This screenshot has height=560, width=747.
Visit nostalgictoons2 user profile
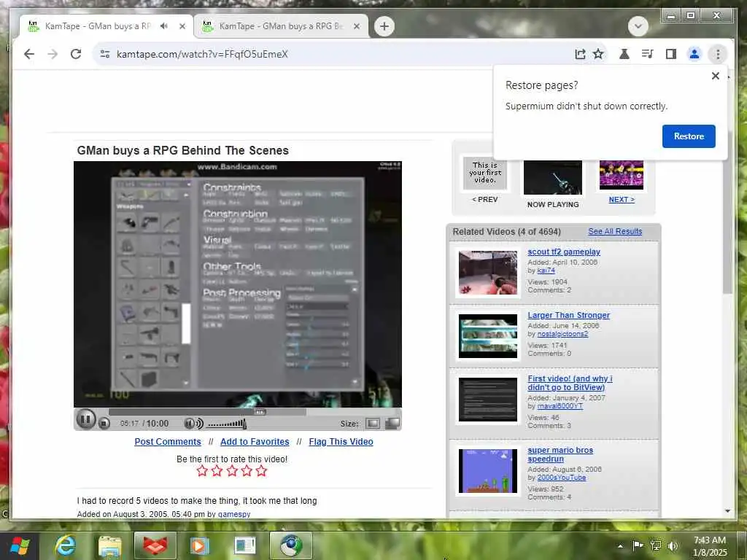[x=562, y=334]
